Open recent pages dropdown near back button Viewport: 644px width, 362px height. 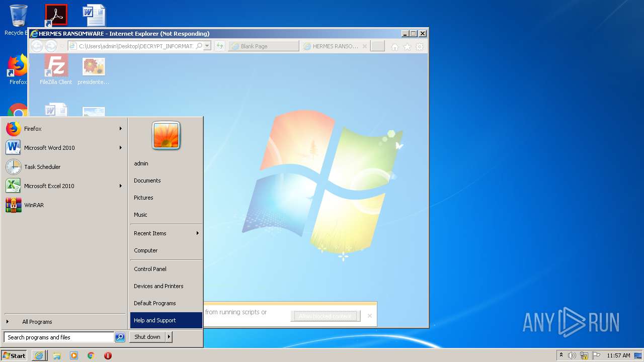pos(62,46)
